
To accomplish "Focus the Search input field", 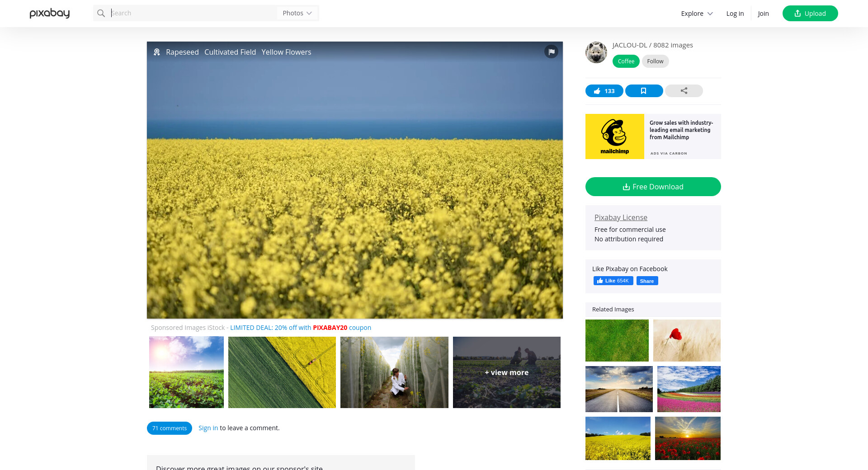I will click(193, 13).
